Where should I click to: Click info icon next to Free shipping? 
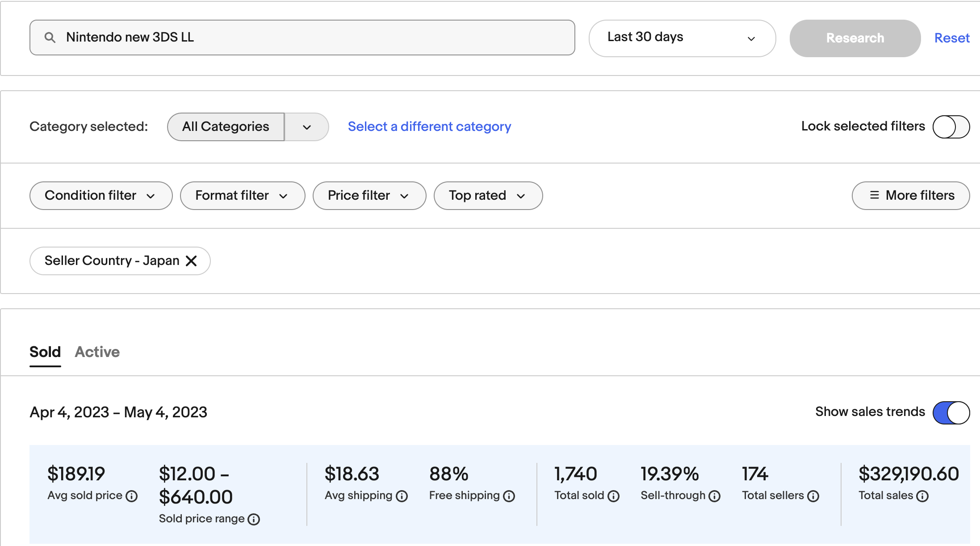(509, 496)
